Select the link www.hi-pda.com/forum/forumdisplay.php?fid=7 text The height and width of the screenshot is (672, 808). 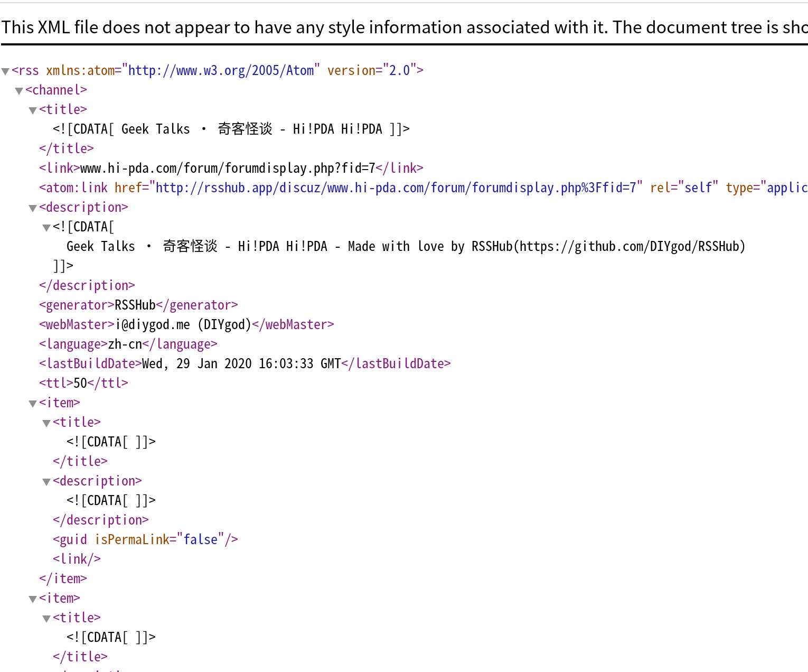228,168
